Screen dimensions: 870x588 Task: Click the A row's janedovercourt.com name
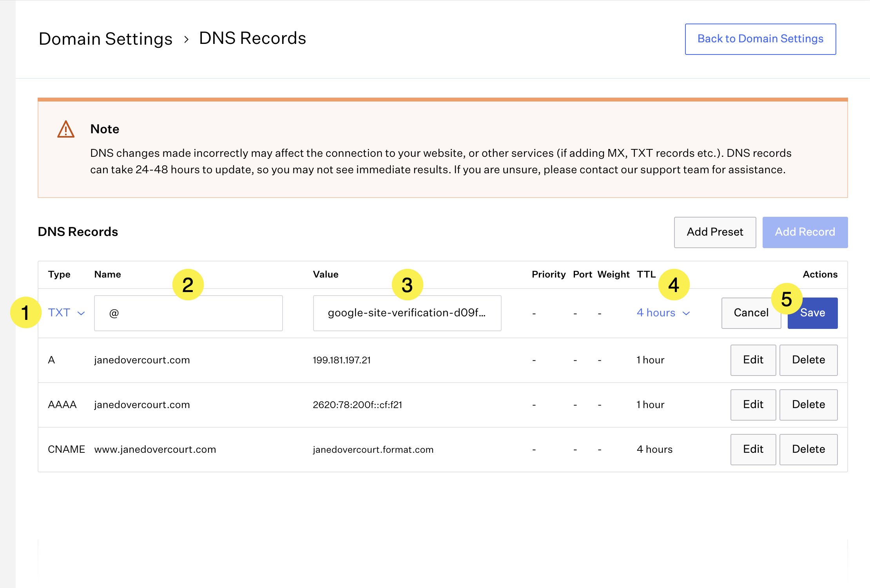[142, 360]
